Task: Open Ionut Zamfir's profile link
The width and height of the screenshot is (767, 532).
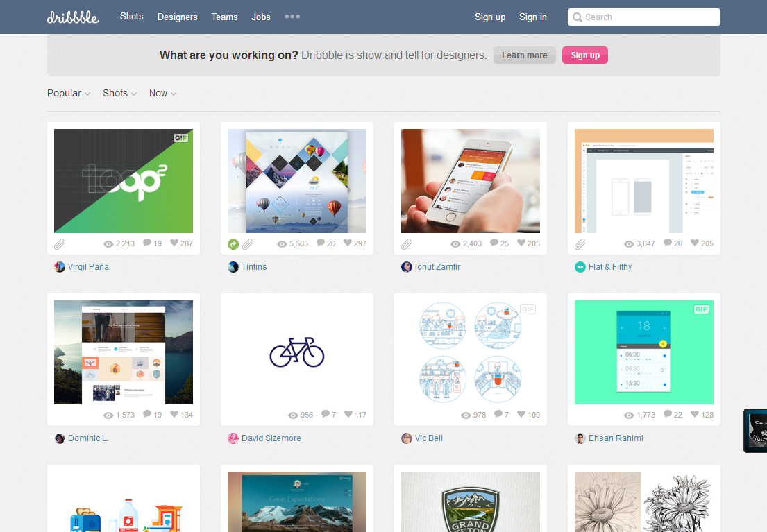Action: click(x=437, y=267)
